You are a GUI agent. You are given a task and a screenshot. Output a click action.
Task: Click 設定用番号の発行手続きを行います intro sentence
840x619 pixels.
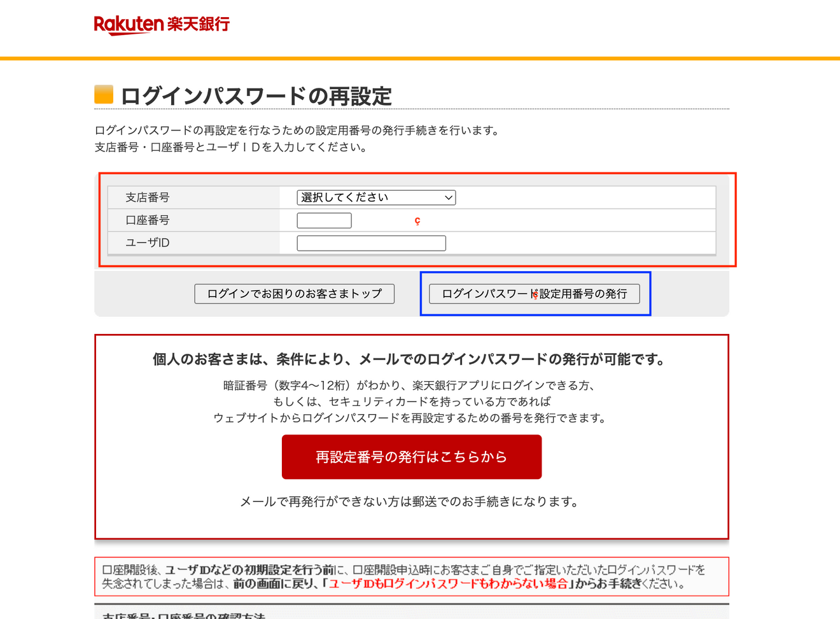298,130
